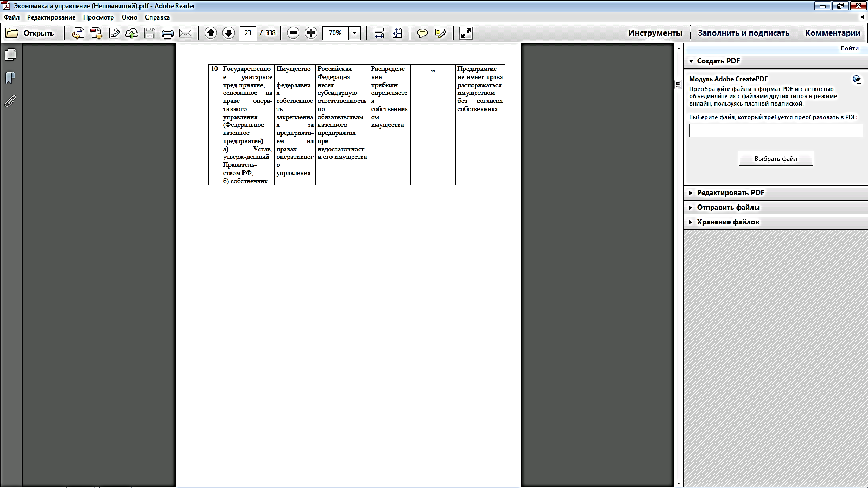This screenshot has width=868, height=488.
Task: Click the page number field showing 23
Action: click(x=248, y=33)
